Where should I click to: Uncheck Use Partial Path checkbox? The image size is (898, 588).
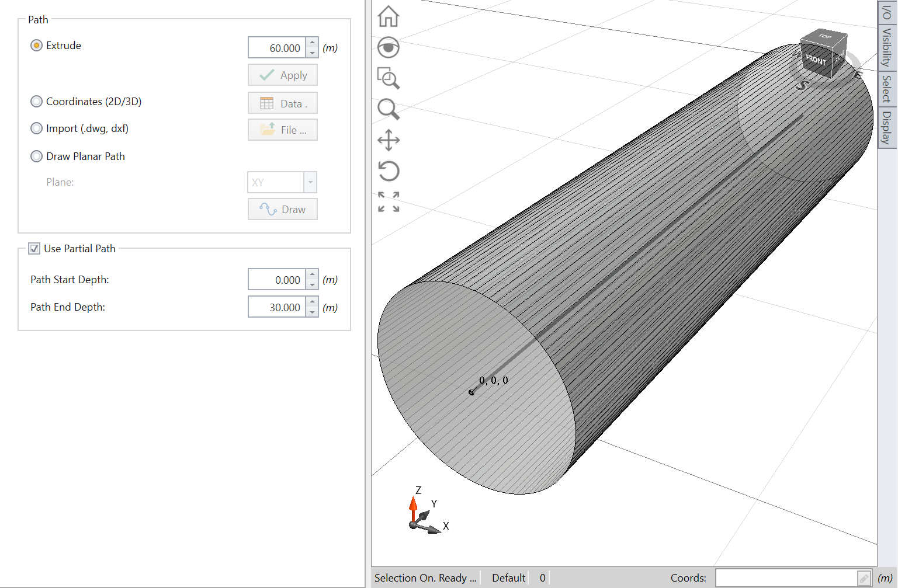(x=34, y=249)
